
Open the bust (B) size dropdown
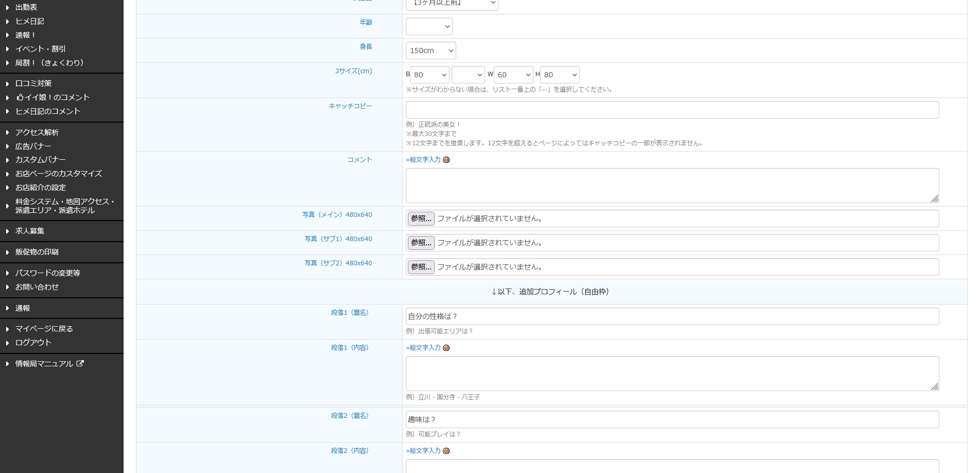430,75
